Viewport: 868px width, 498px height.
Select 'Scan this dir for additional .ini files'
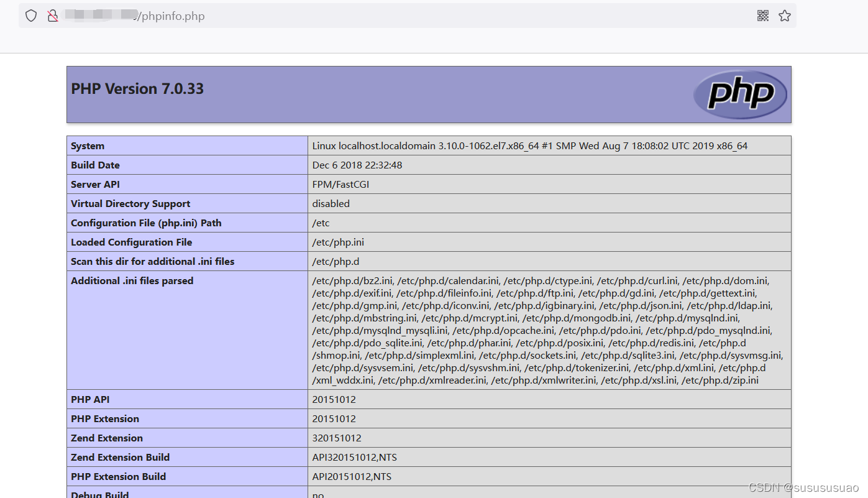point(153,262)
